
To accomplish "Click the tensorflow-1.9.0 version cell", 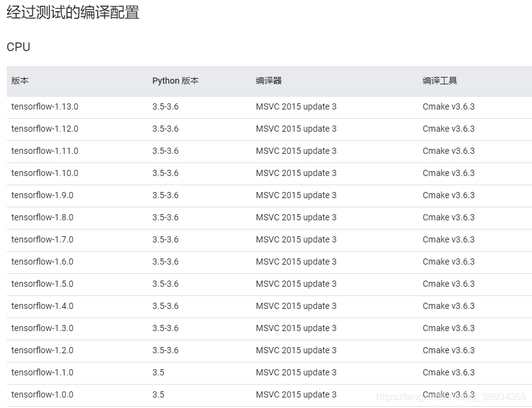I will pos(42,195).
